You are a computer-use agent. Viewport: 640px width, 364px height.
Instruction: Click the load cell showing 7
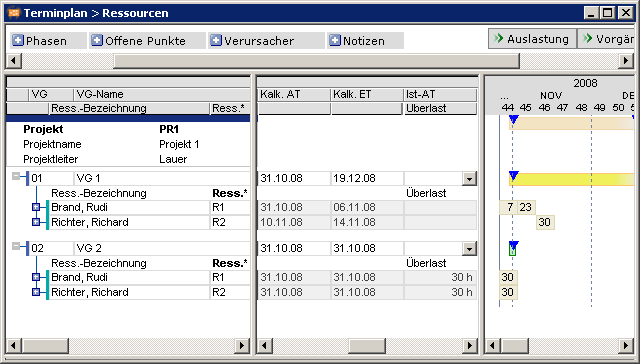coord(509,207)
